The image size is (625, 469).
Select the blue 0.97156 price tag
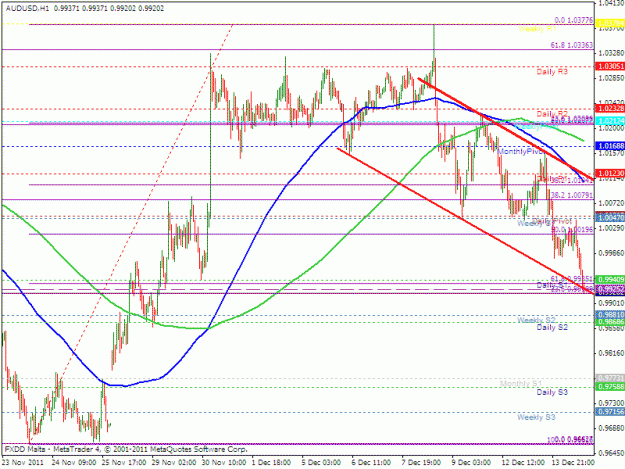(x=610, y=412)
